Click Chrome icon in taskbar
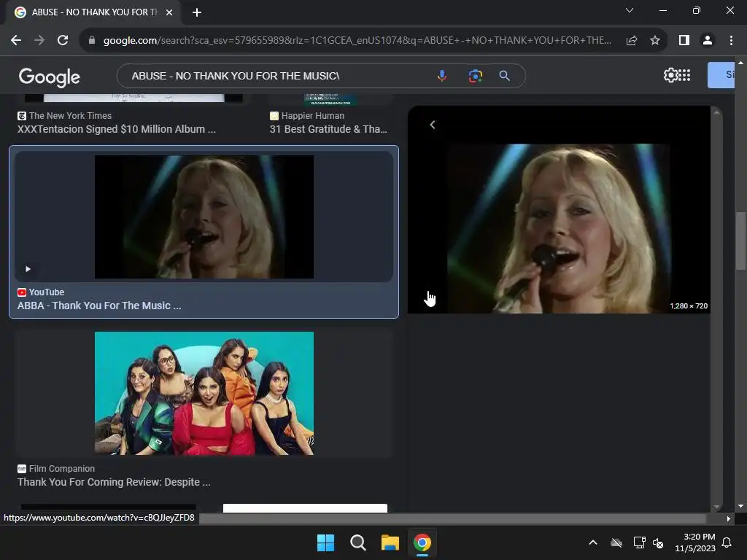This screenshot has height=560, width=747. point(422,542)
